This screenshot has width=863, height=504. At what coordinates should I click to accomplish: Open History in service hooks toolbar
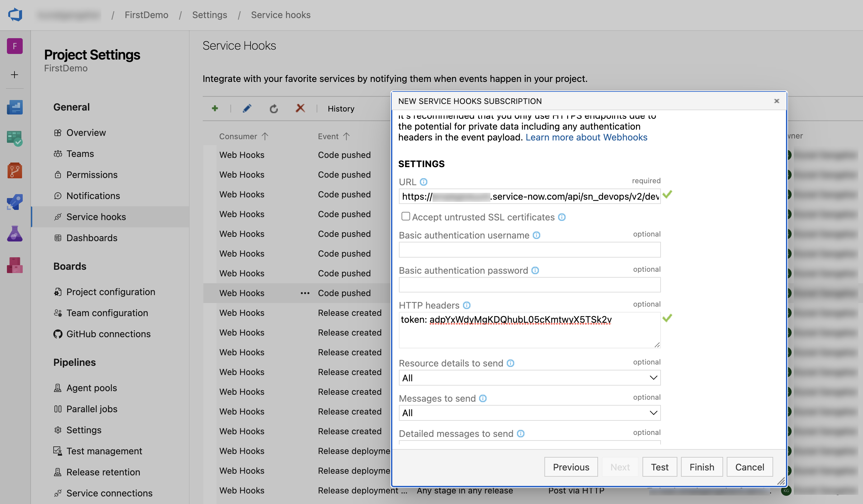[x=341, y=109]
